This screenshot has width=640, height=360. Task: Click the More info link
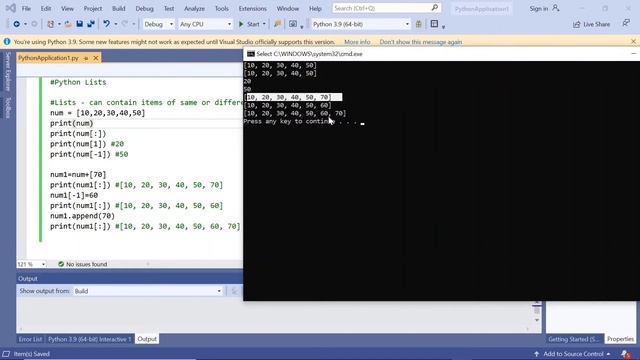357,42
